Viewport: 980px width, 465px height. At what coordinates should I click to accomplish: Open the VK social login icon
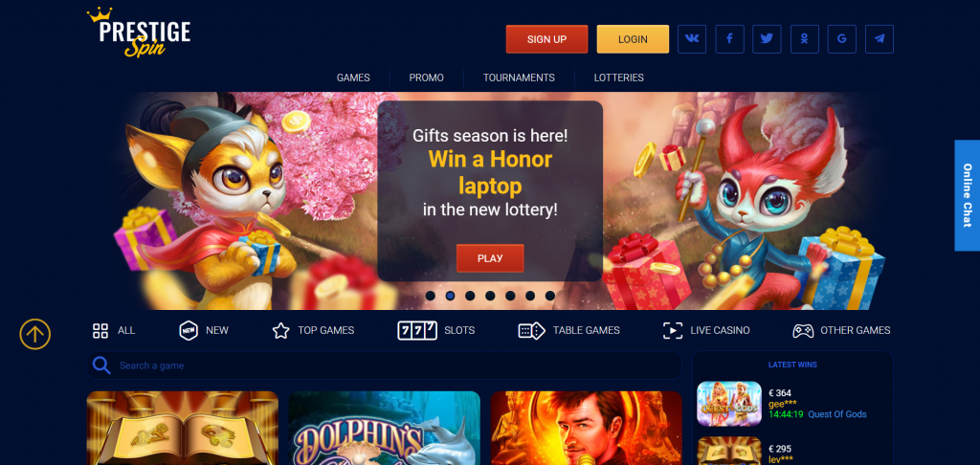(x=692, y=38)
